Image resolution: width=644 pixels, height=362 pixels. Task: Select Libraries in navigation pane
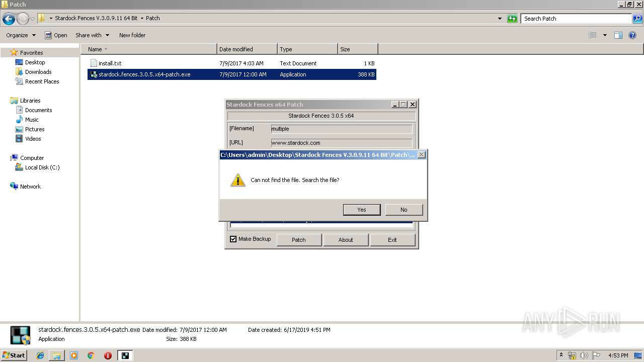(30, 101)
